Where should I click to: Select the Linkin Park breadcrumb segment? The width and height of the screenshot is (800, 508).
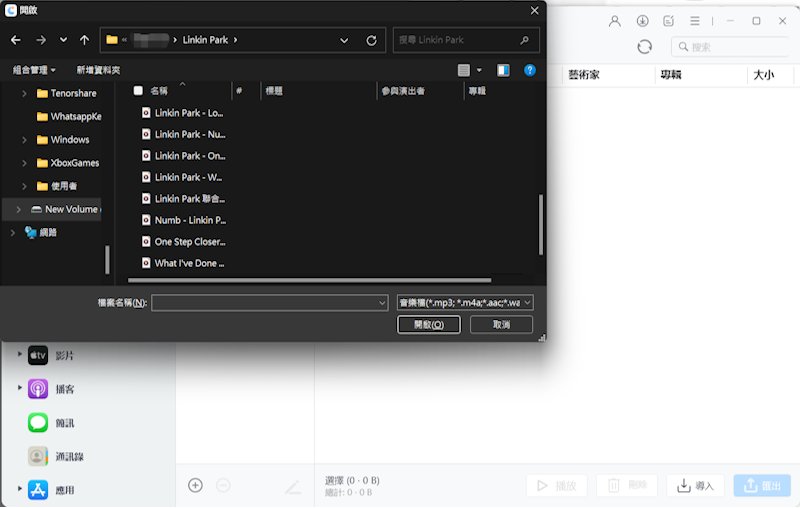[x=205, y=40]
